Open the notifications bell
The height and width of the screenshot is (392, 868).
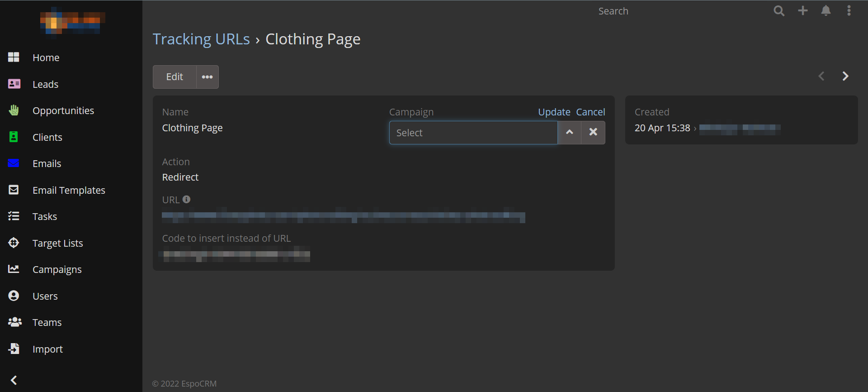(826, 11)
